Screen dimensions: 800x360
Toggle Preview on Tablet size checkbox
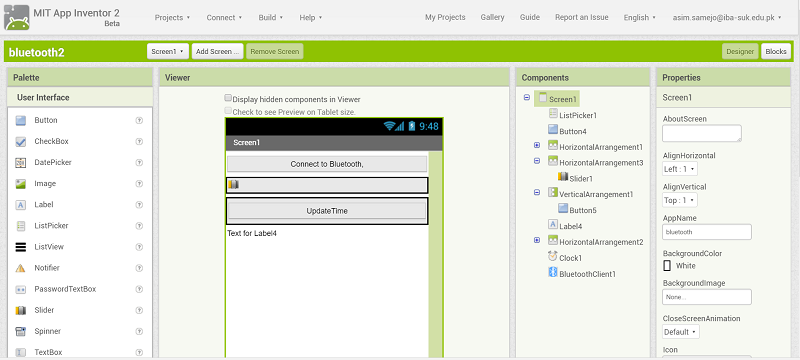[x=228, y=110]
